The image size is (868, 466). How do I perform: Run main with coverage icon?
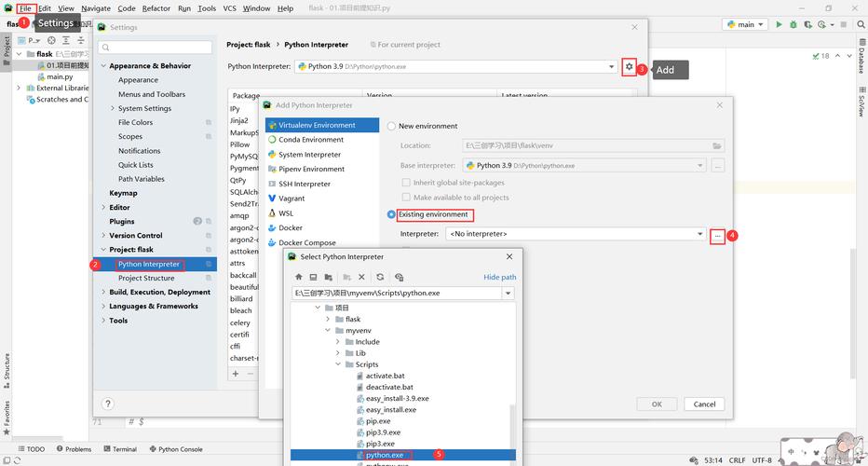[807, 24]
